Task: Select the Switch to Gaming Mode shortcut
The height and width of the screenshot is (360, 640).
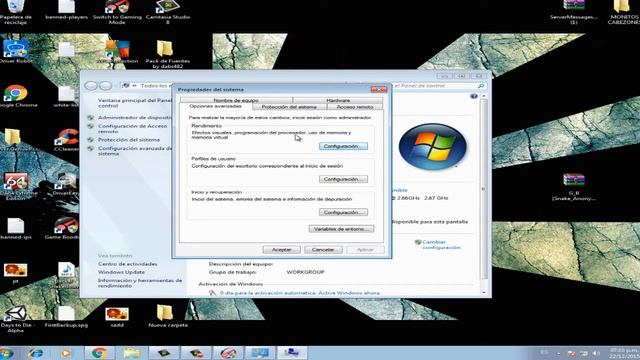Action: (x=117, y=12)
